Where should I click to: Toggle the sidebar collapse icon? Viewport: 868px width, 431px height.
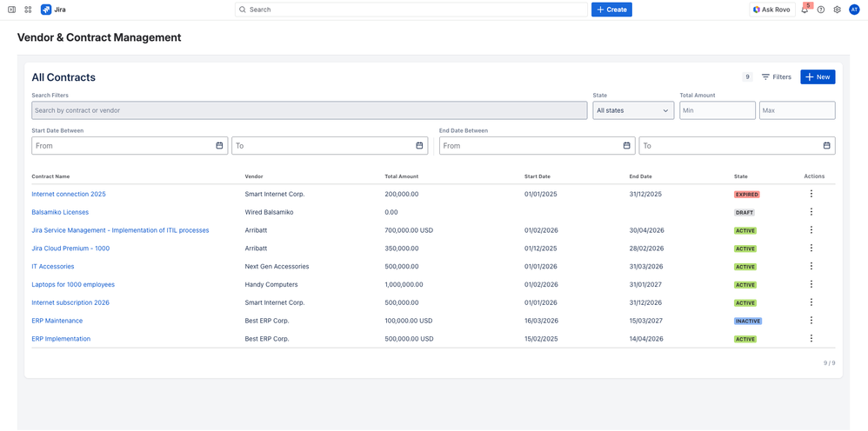pyautogui.click(x=11, y=10)
